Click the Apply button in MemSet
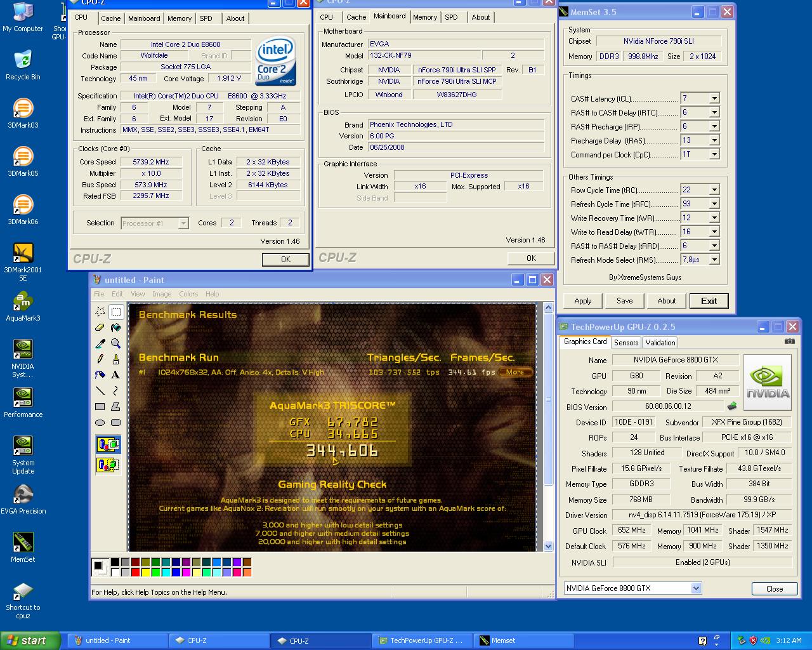Image resolution: width=812 pixels, height=650 pixels. click(583, 301)
